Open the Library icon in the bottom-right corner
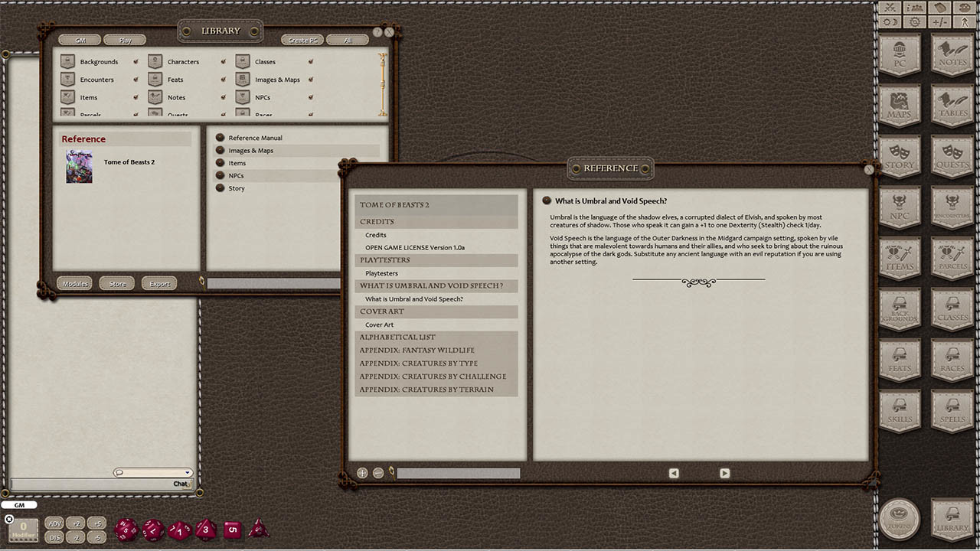This screenshot has height=551, width=980. click(x=952, y=518)
